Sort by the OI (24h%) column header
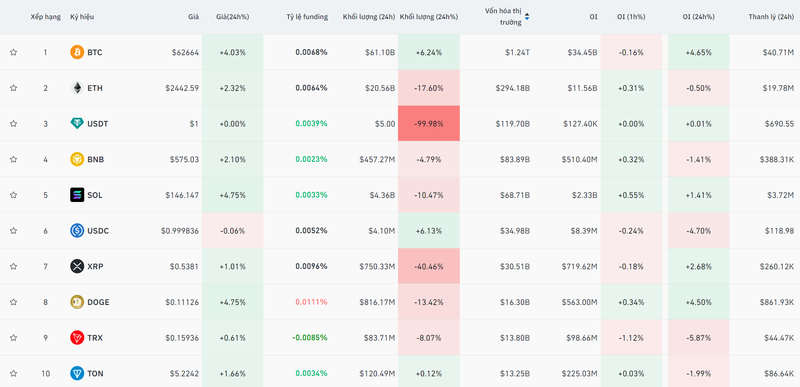 (x=698, y=17)
